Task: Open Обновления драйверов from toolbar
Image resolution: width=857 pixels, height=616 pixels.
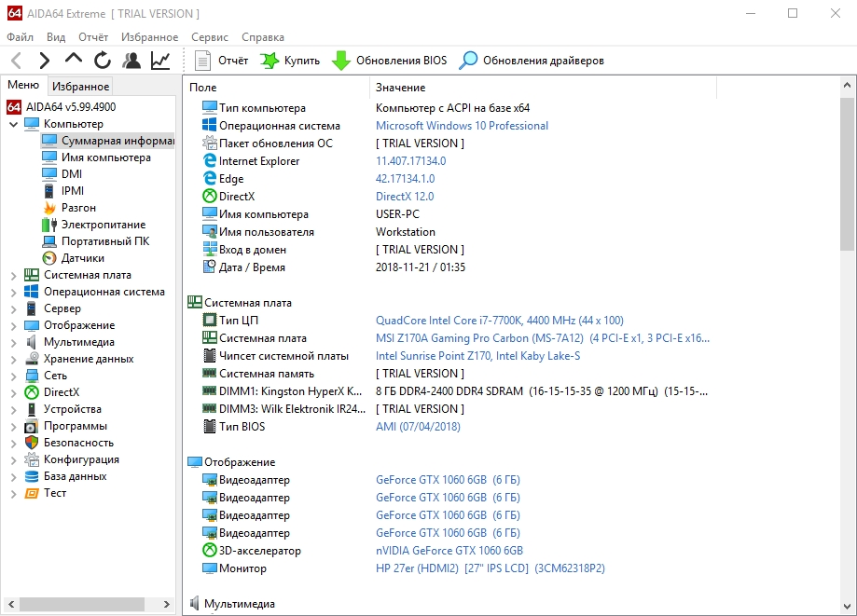Action: [532, 60]
